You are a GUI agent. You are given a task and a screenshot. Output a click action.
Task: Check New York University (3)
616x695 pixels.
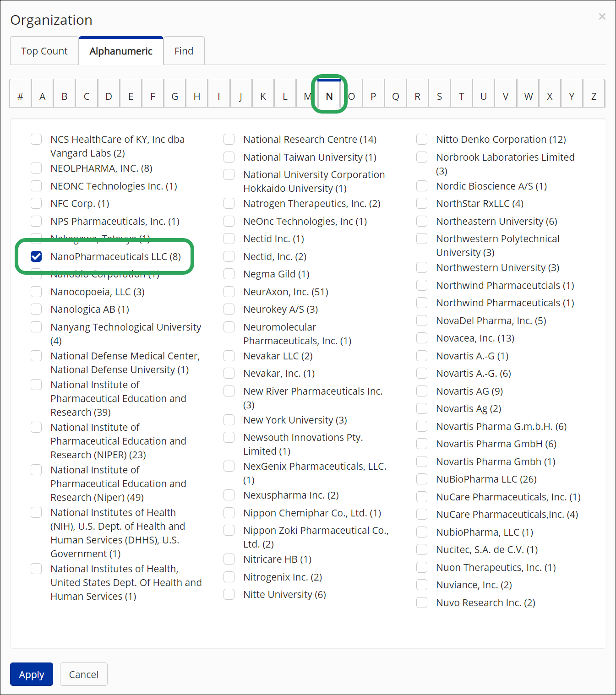(229, 420)
